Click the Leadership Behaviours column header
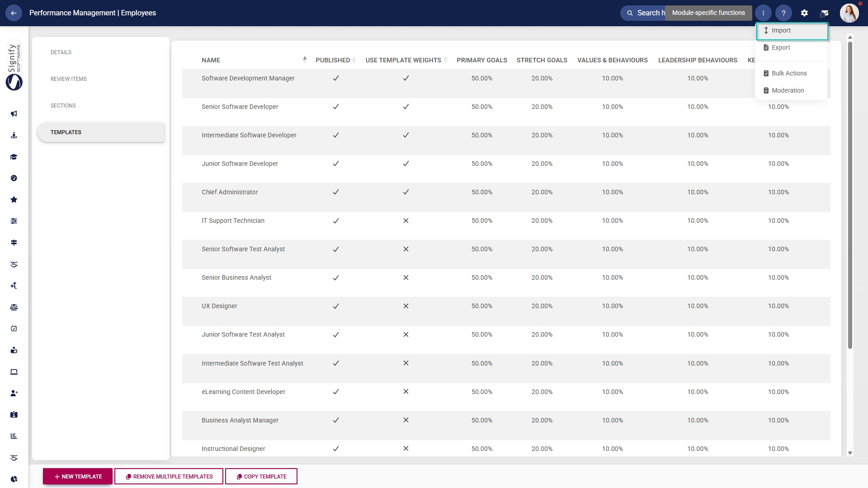 point(698,60)
